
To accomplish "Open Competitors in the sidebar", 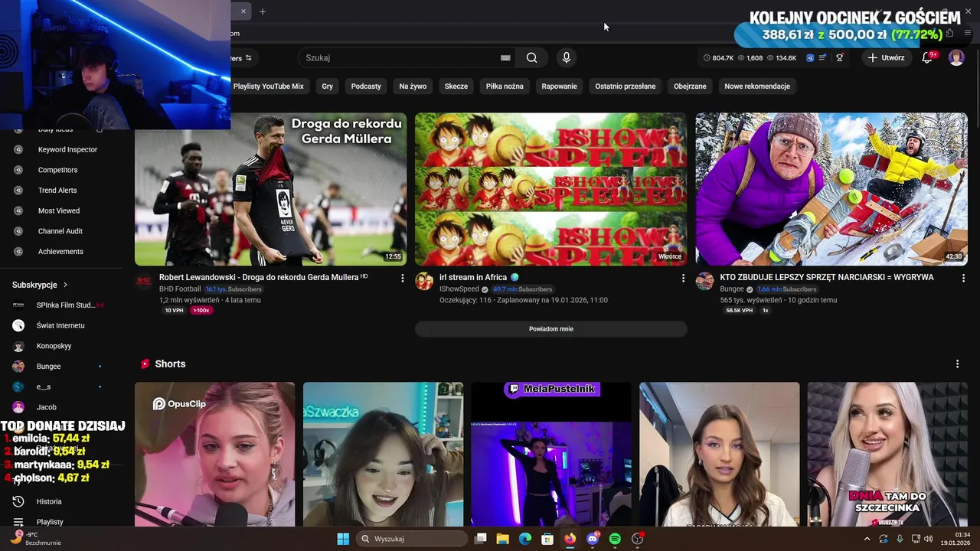I will tap(57, 170).
